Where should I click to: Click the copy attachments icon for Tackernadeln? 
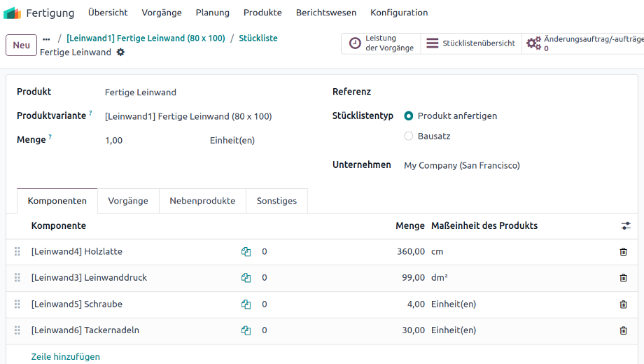point(246,330)
